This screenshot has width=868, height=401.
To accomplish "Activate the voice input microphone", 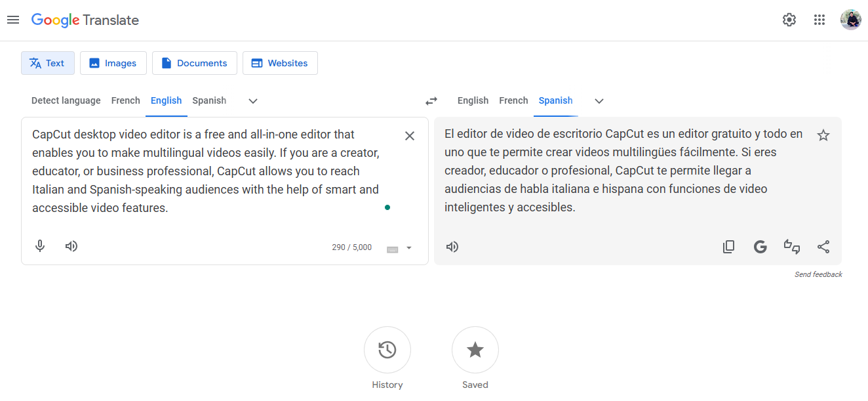I will (40, 245).
